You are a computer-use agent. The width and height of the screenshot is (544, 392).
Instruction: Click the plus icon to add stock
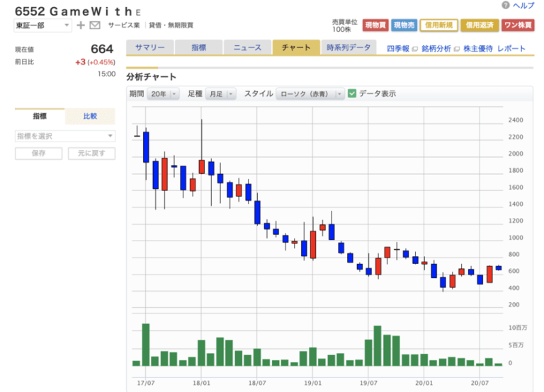click(x=81, y=25)
